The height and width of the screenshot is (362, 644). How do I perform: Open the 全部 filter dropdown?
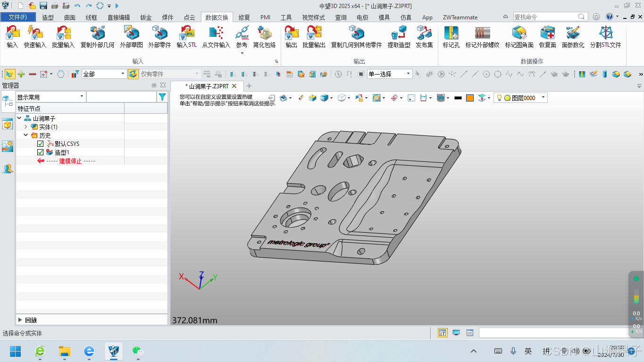[x=104, y=74]
